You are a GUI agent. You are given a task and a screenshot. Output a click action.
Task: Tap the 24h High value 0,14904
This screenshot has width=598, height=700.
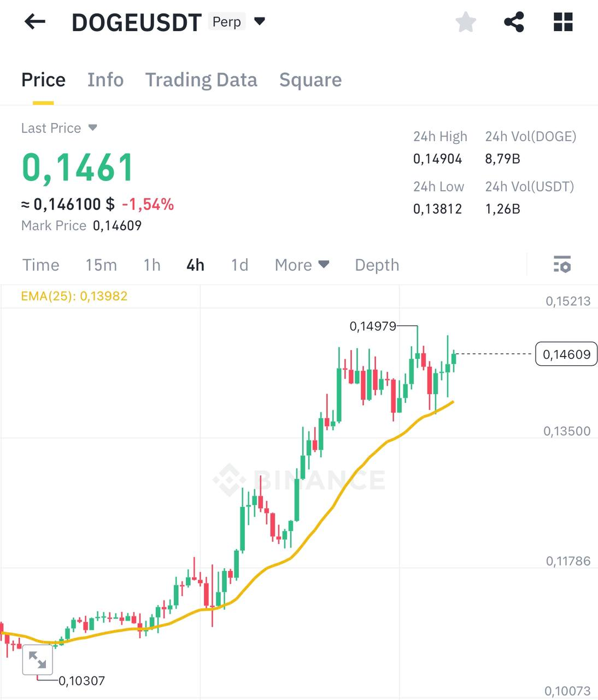coord(437,159)
